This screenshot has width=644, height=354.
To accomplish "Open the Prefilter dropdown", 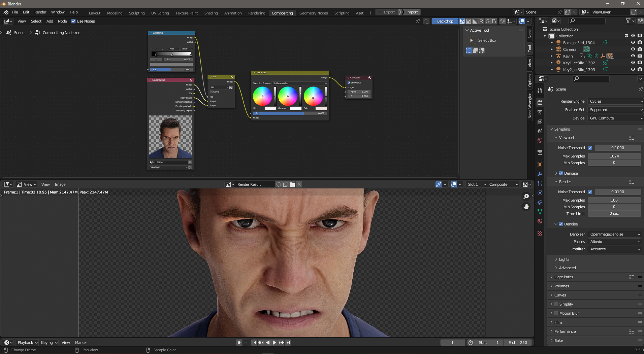I will pos(614,249).
